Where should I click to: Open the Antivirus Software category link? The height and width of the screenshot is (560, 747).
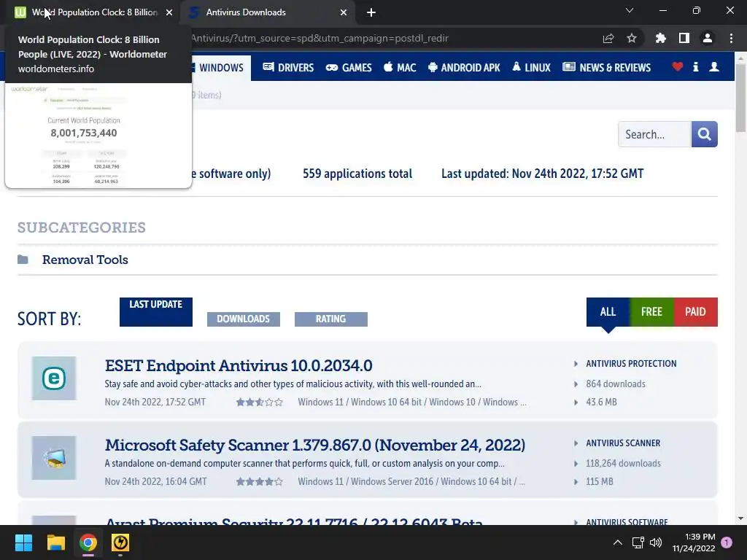point(627,521)
